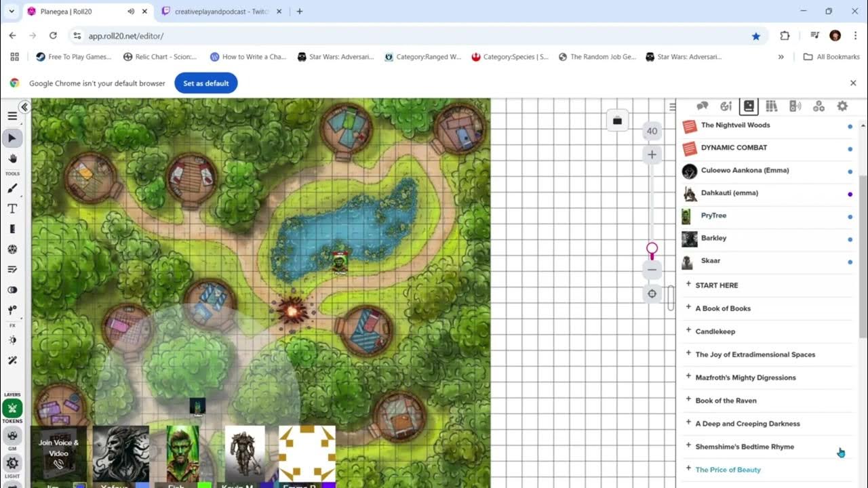Open the Free To Play Games bookmark
The image size is (868, 488).
tap(73, 57)
